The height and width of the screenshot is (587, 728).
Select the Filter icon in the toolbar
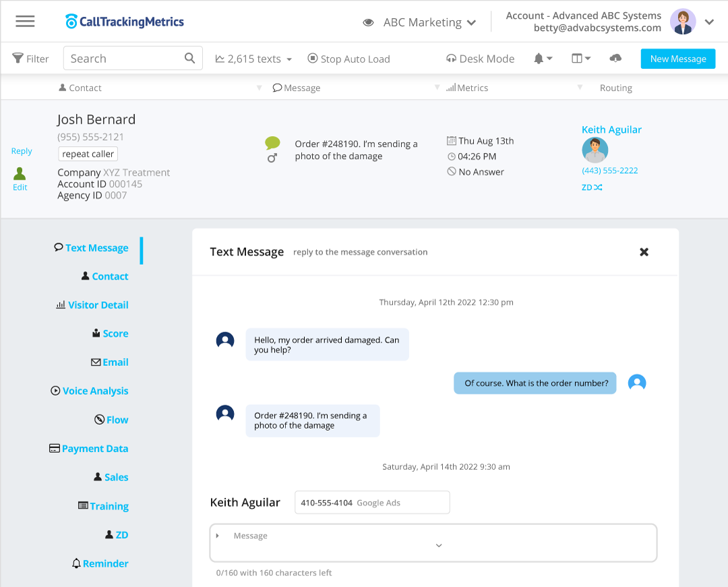[x=17, y=59]
